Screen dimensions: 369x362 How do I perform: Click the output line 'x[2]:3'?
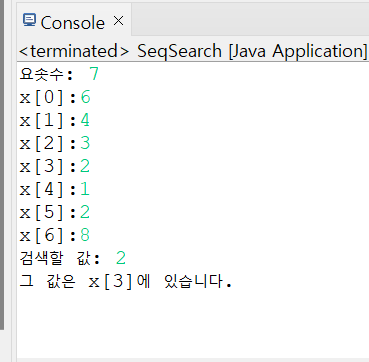[x=55, y=144]
